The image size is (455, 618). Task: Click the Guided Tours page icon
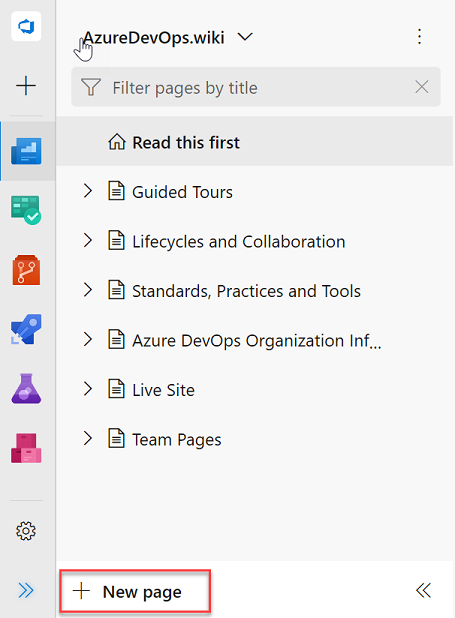[x=116, y=191]
